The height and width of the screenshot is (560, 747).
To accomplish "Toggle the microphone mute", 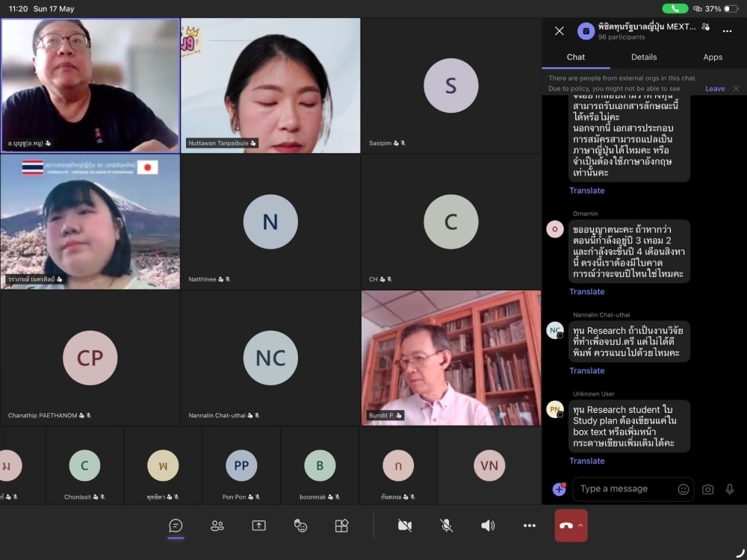I will pos(446,525).
